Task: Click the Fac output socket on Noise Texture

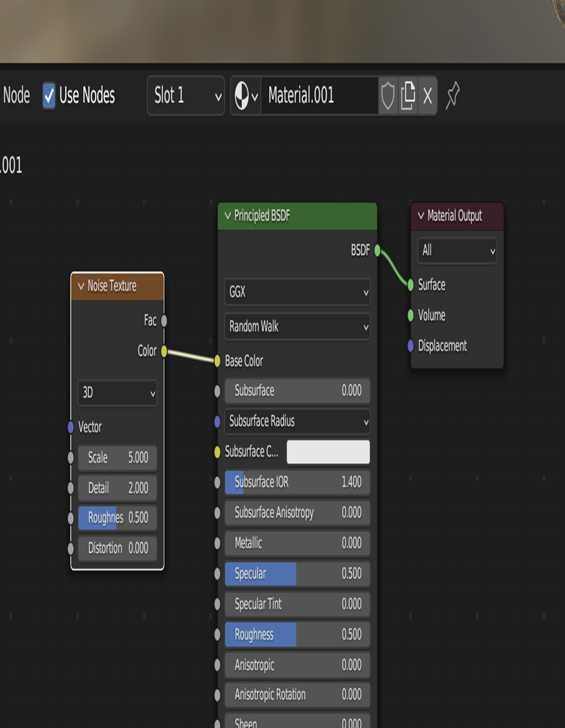Action: tap(164, 319)
